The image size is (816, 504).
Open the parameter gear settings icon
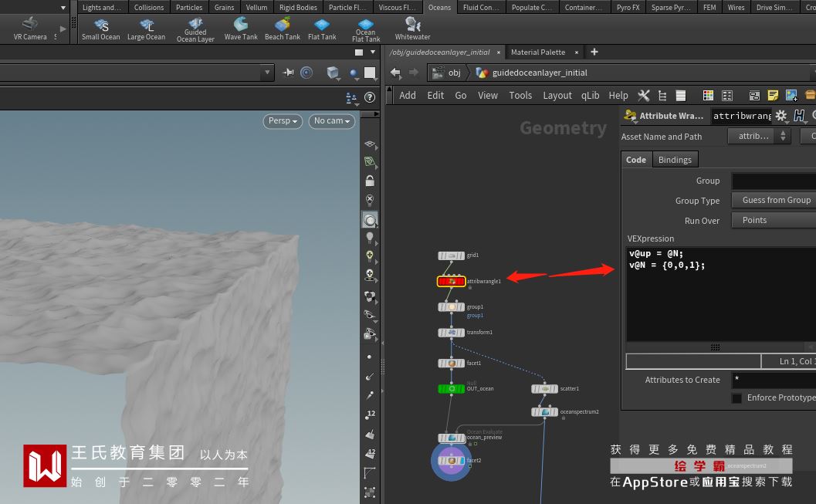781,116
